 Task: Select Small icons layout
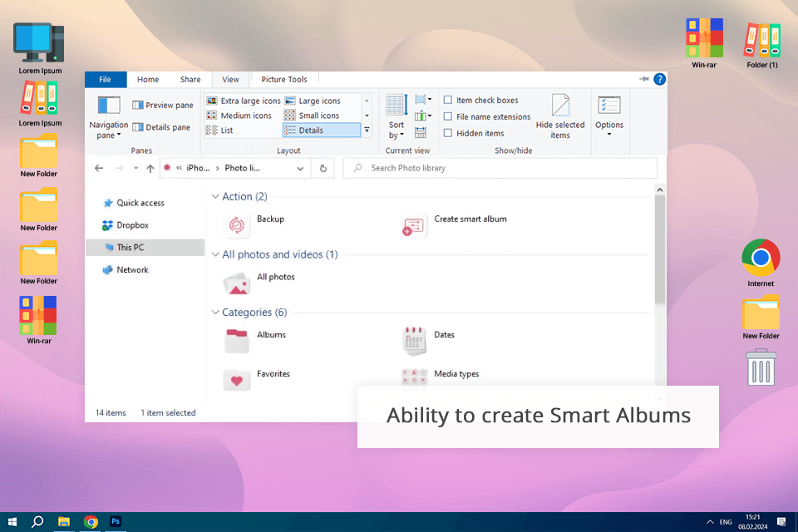tap(312, 116)
